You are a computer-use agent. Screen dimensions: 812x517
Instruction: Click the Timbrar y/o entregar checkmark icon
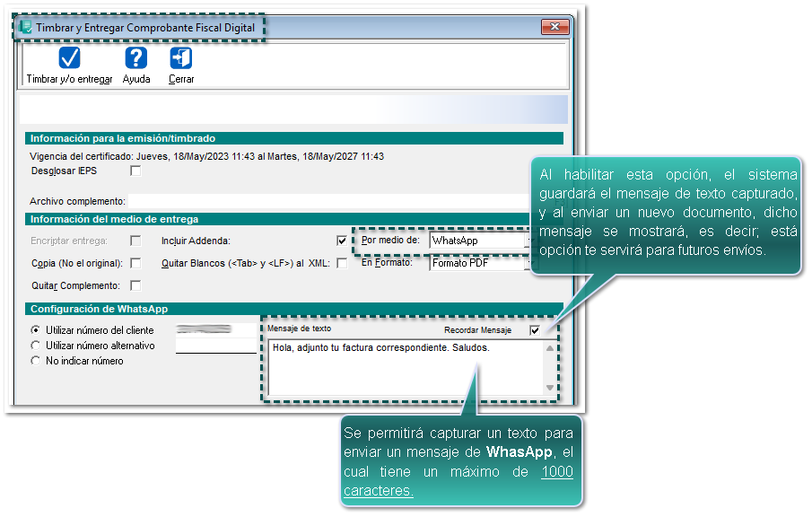[69, 59]
